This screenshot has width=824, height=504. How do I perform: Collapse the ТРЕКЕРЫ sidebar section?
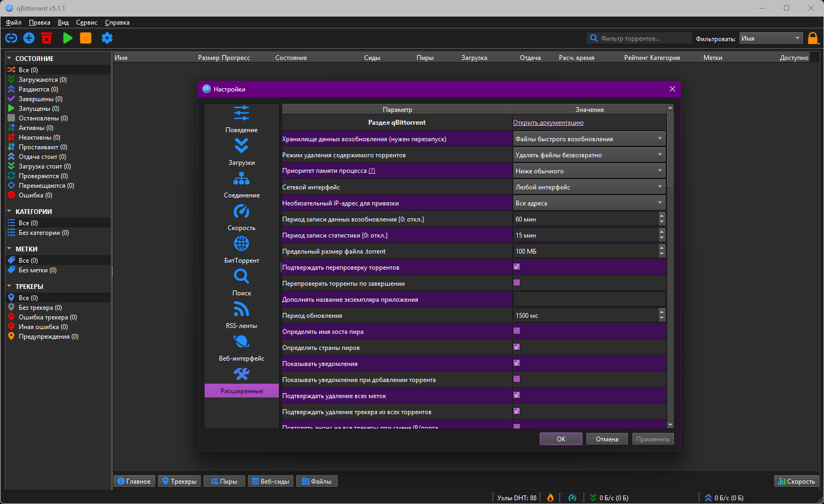click(9, 286)
